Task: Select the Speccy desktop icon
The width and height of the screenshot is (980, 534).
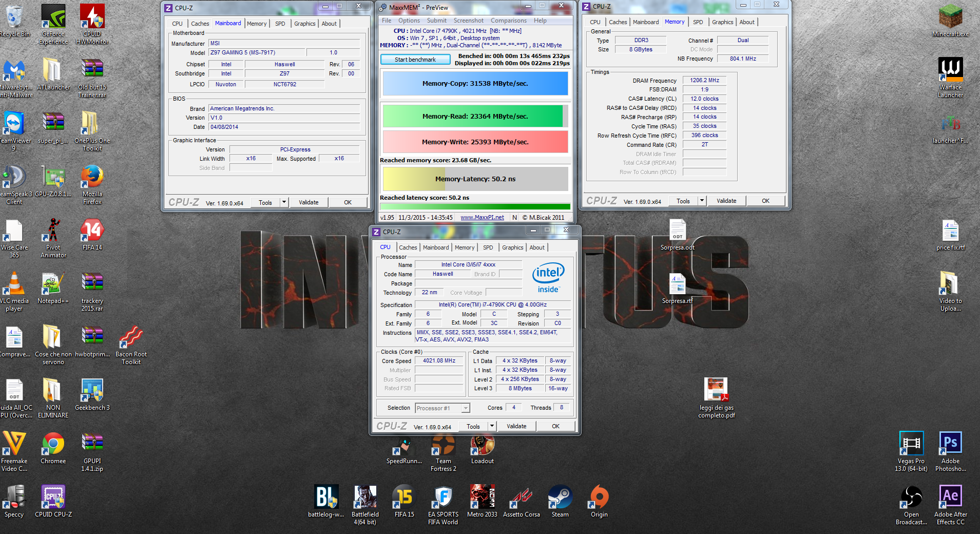Action: (14, 501)
